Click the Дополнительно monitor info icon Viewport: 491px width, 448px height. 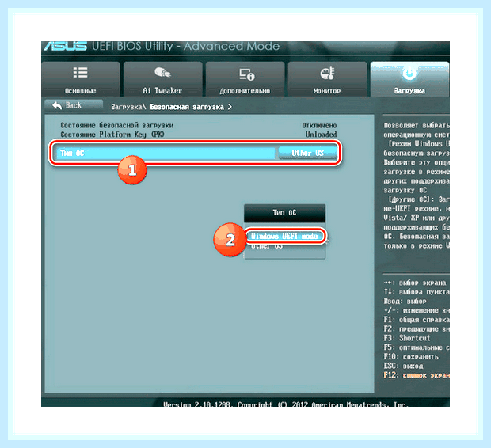(x=247, y=74)
